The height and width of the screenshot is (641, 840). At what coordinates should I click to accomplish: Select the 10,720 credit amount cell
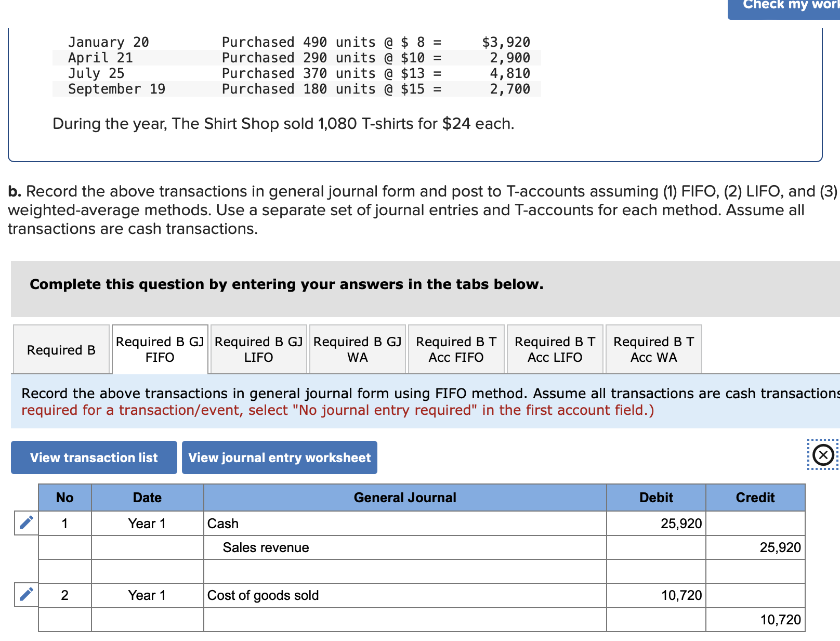coord(755,619)
